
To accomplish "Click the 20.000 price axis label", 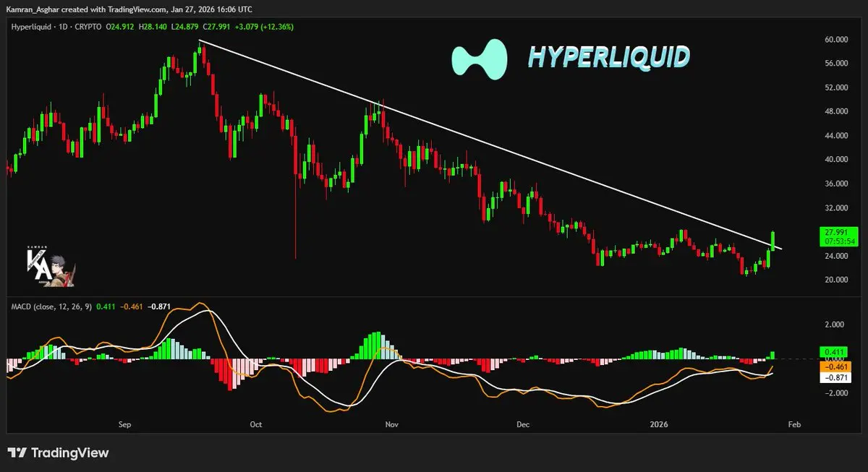I will pyautogui.click(x=835, y=280).
